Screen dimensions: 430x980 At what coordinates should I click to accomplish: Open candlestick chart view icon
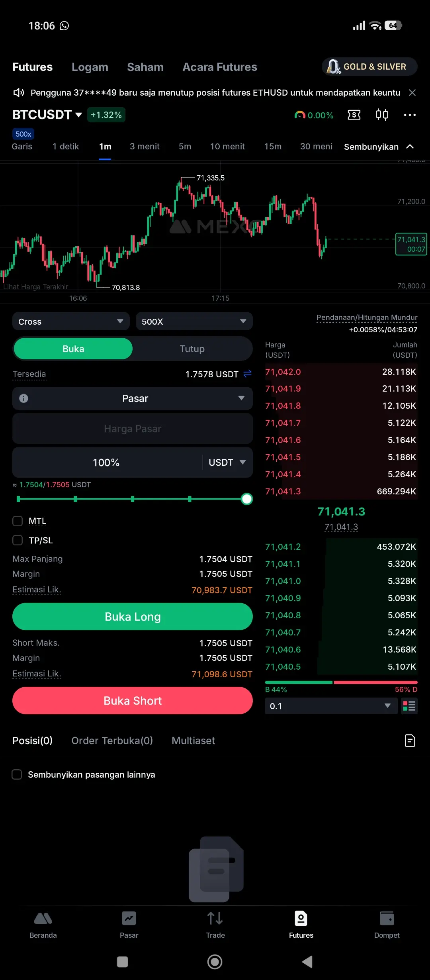[x=382, y=115]
